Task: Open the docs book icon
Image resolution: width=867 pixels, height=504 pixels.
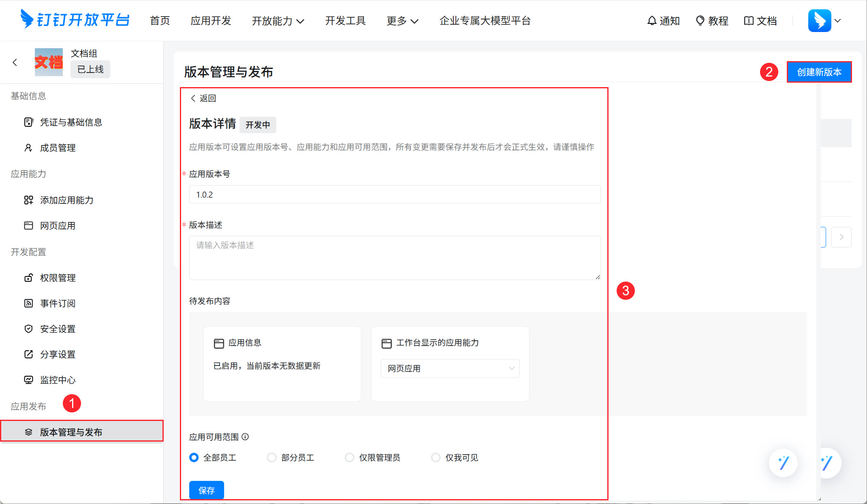Action: point(748,21)
